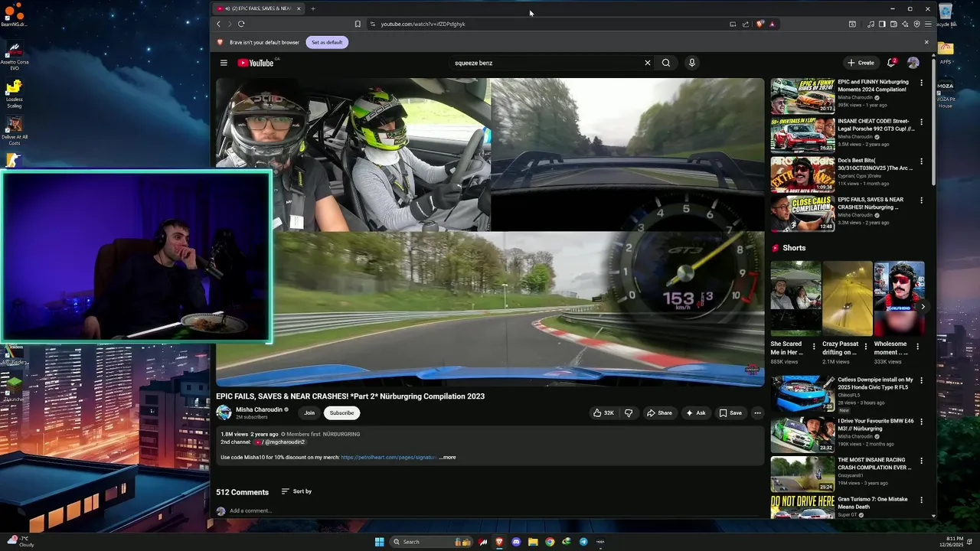Open the weather widget showing Cloudy
The height and width of the screenshot is (551, 980).
(x=21, y=542)
